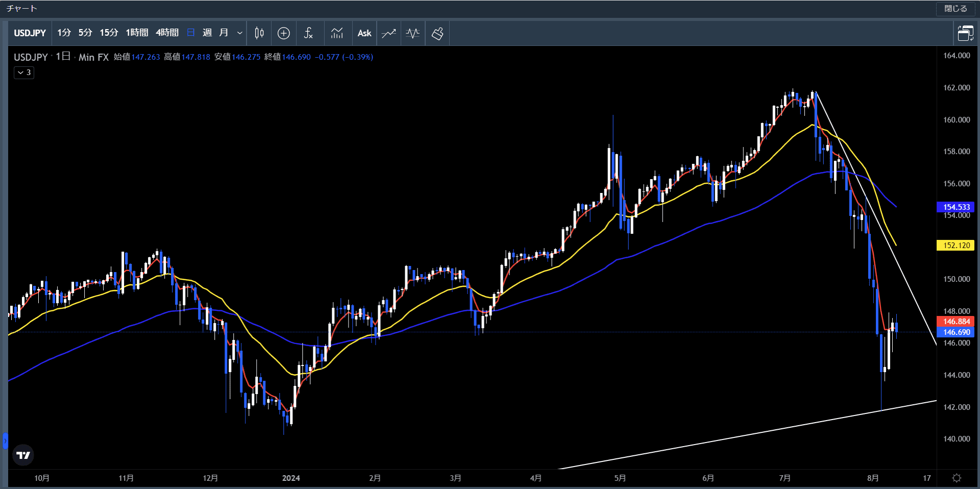The width and height of the screenshot is (980, 489).
Task: Click the 154.533 blue moving average label
Action: [x=956, y=207]
